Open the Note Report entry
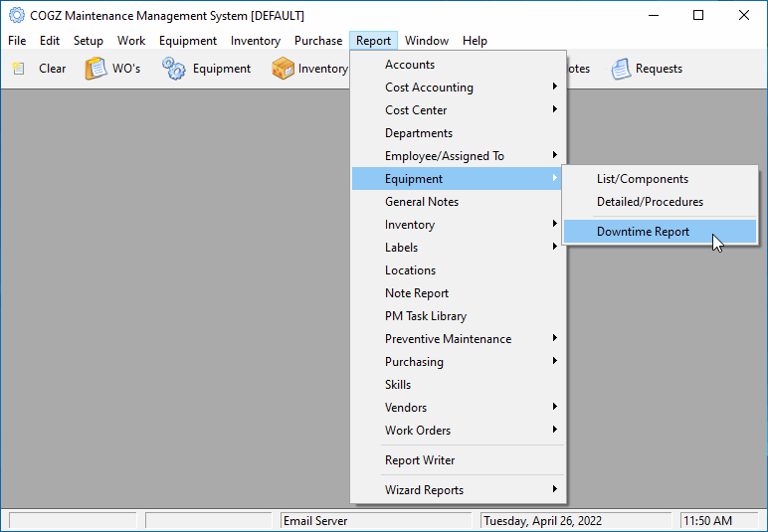The width and height of the screenshot is (768, 532). click(x=459, y=293)
